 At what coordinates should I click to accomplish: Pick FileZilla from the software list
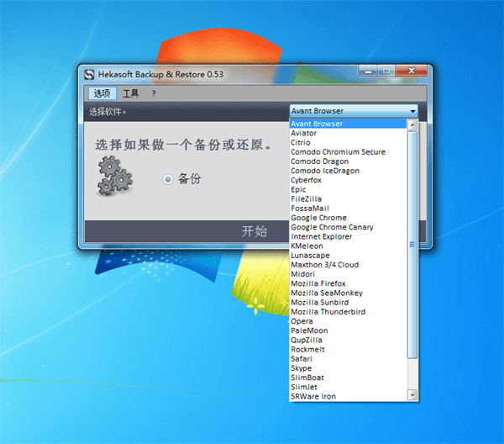tap(306, 198)
